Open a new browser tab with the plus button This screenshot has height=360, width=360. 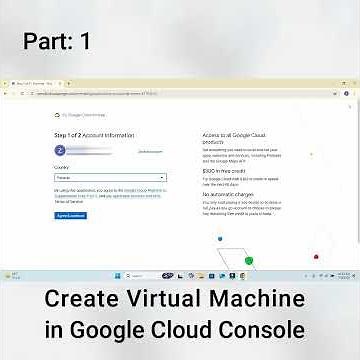click(x=69, y=83)
